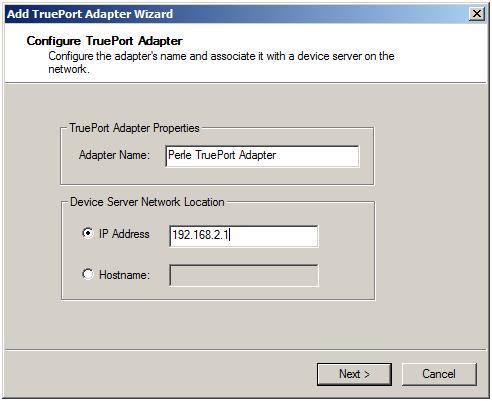Focus the Adapter Name text field
Viewport: 492px width, 401px height.
tap(262, 156)
